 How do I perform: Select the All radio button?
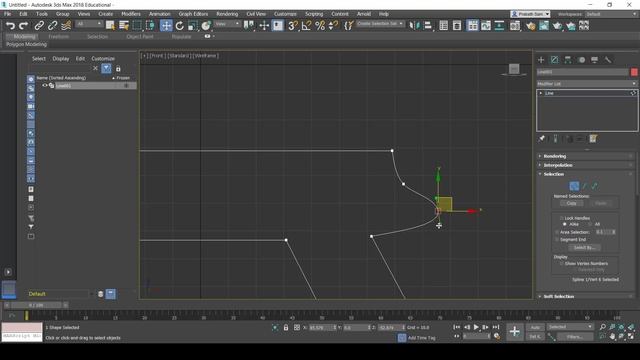point(590,224)
